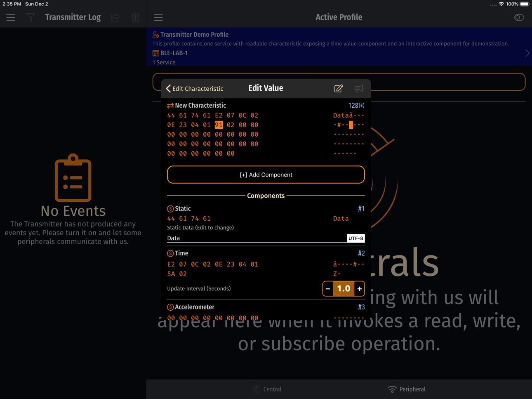
Task: Toggle the transmitter on/off switch
Action: (519, 17)
